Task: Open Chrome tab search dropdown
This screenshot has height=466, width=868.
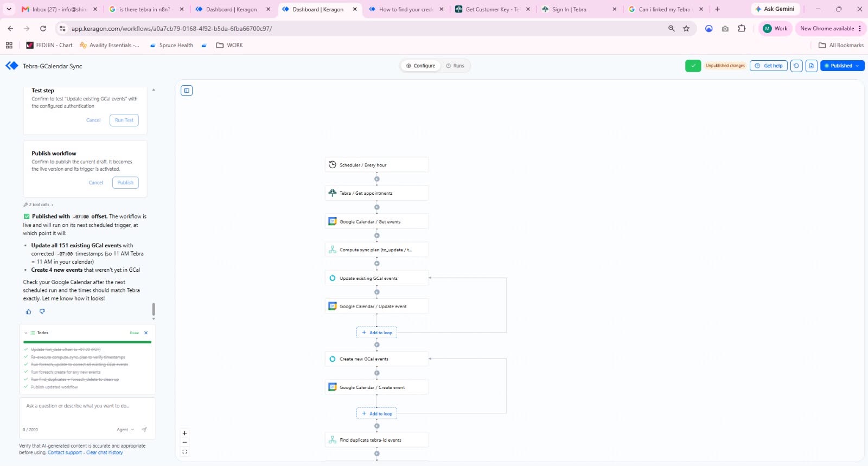Action: pyautogui.click(x=9, y=9)
